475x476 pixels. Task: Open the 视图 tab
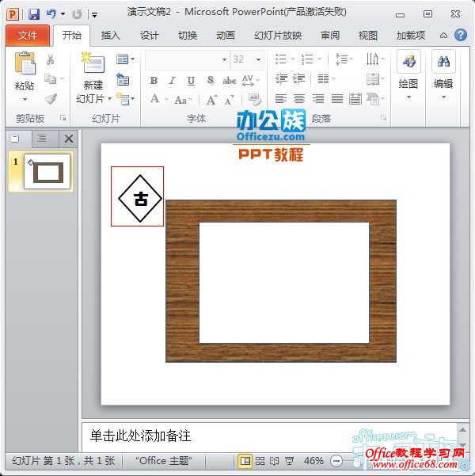(367, 36)
